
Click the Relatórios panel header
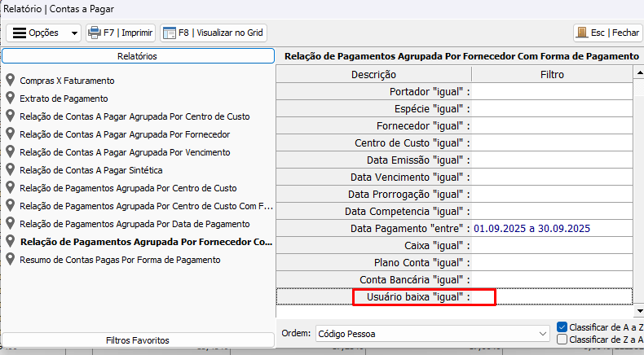click(138, 56)
